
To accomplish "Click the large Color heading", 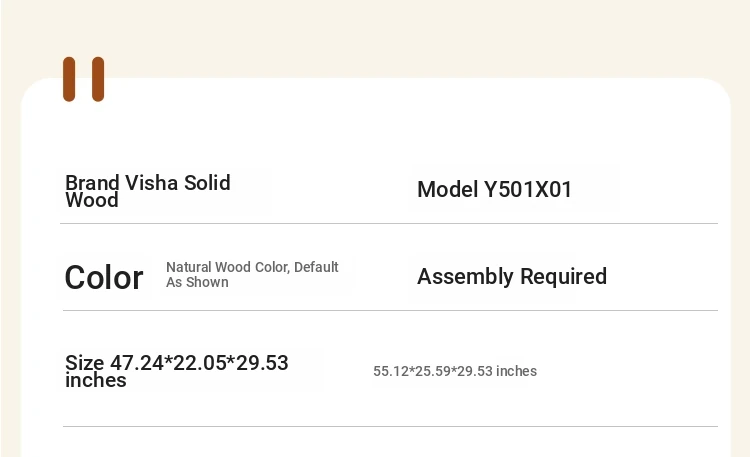I will point(104,278).
